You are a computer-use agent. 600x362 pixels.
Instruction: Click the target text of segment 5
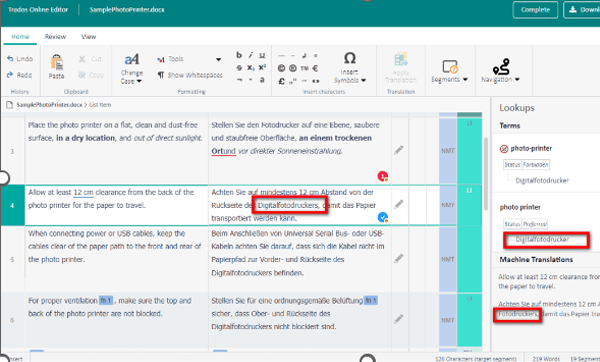(x=297, y=253)
